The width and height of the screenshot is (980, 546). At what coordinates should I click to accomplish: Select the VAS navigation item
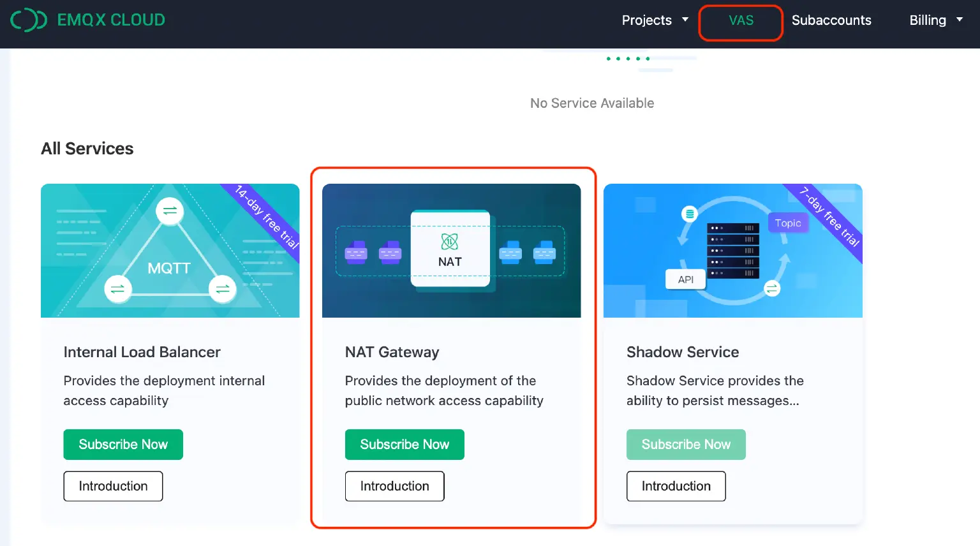coord(740,20)
